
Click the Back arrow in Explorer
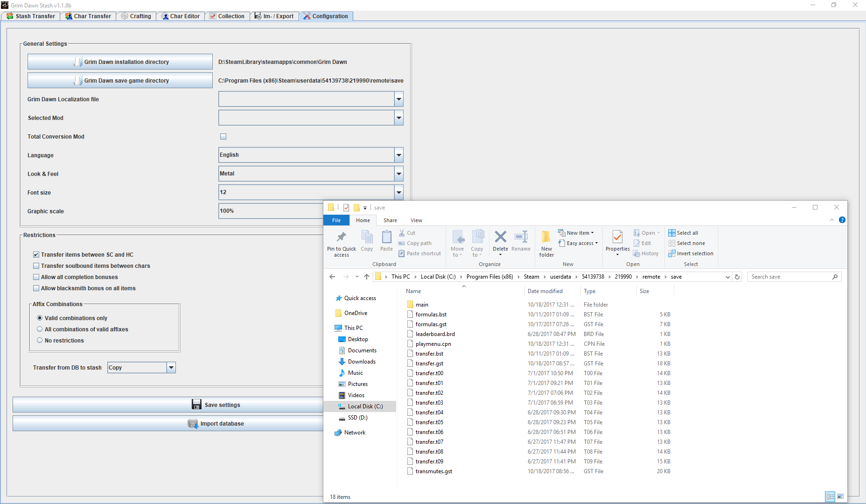point(332,277)
